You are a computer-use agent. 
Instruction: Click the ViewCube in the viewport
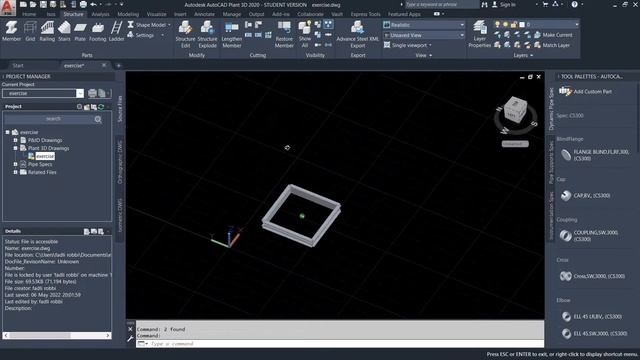click(x=515, y=110)
